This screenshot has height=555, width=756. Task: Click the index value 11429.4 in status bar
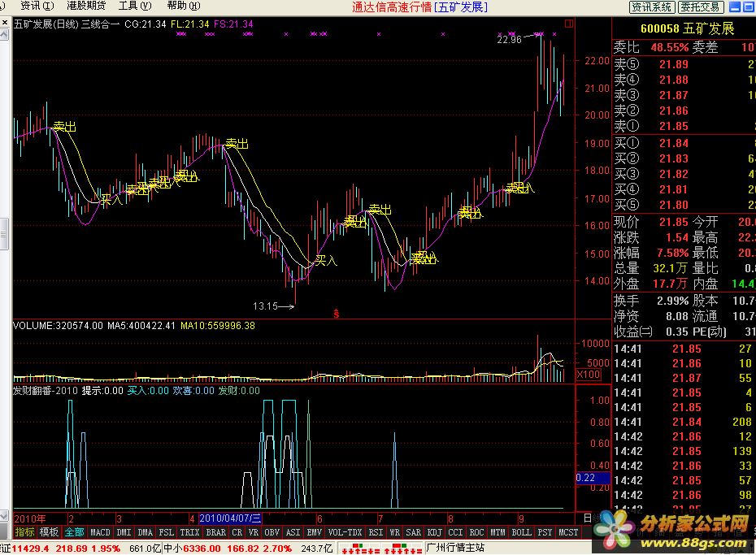[x=30, y=548]
